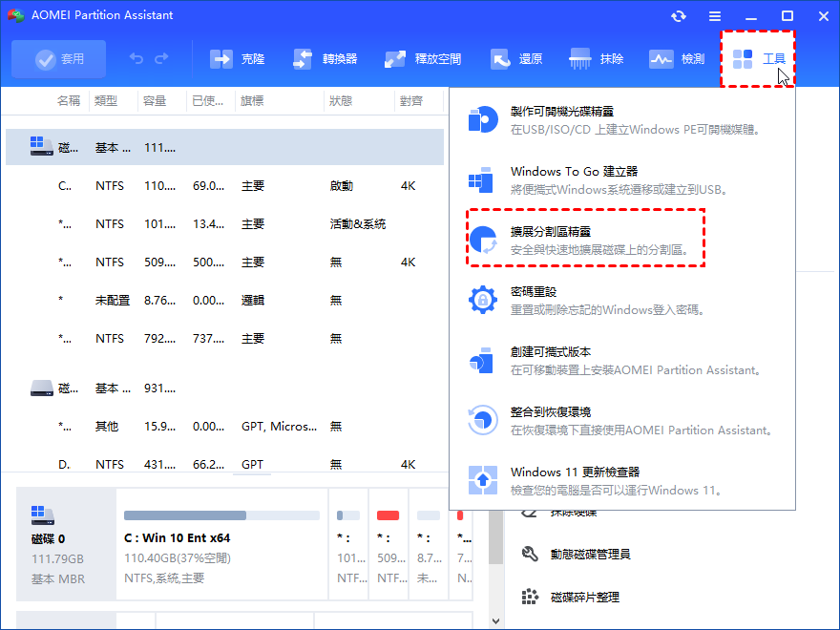Click the redo arrow icon

(x=161, y=58)
